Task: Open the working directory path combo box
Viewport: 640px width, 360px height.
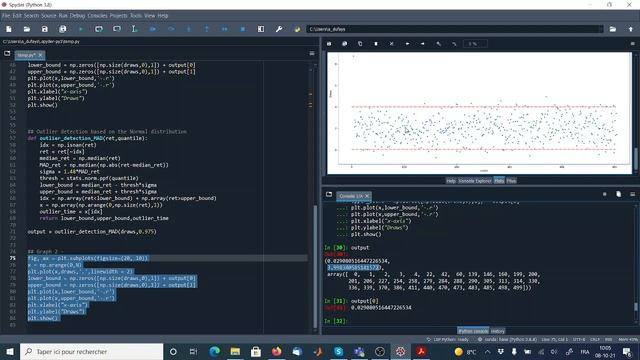Action: (x=455, y=29)
